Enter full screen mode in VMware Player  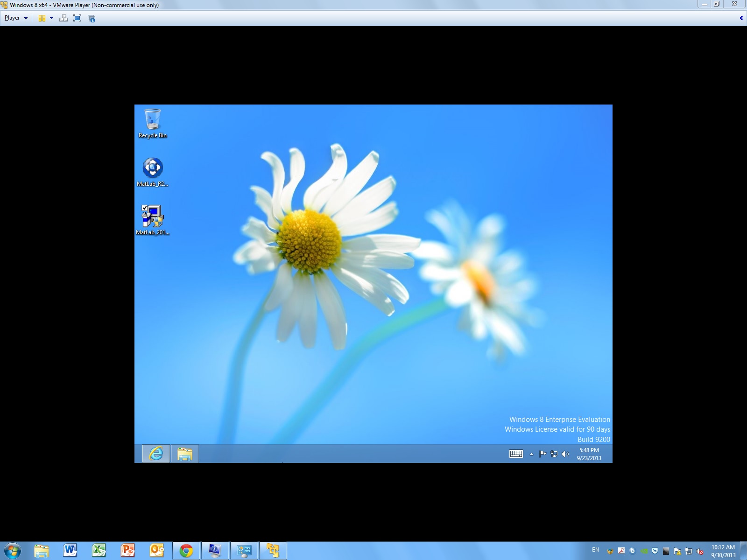click(78, 18)
